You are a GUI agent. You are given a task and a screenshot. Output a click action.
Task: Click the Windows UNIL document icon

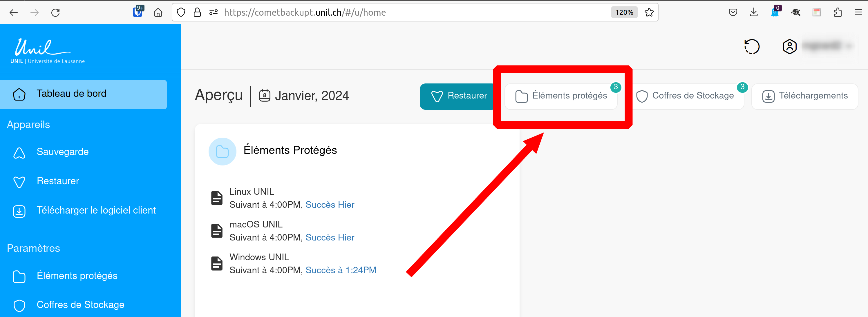(217, 263)
